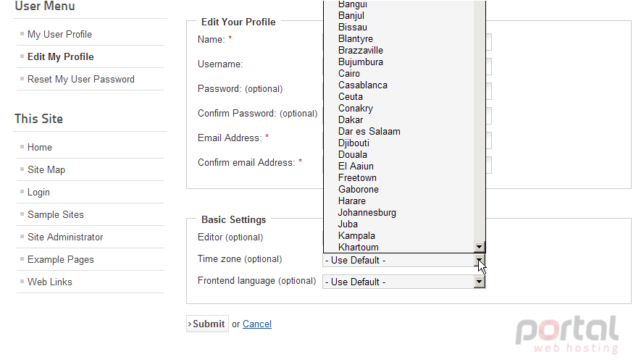
Task: Choose Khartoum in the list
Action: pyautogui.click(x=358, y=247)
